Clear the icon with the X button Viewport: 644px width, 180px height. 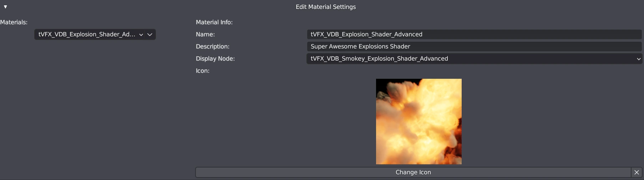[637, 172]
